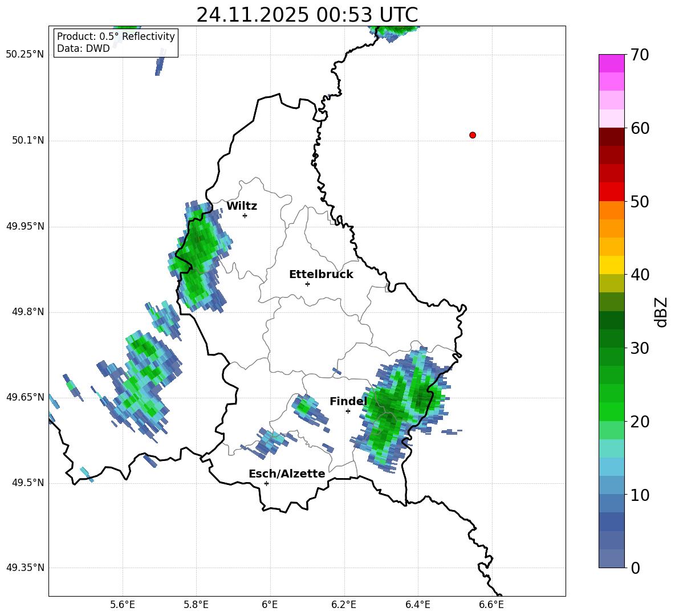Click the turquoise swatch between 10 and 20
675x616 pixels.
coord(612,448)
